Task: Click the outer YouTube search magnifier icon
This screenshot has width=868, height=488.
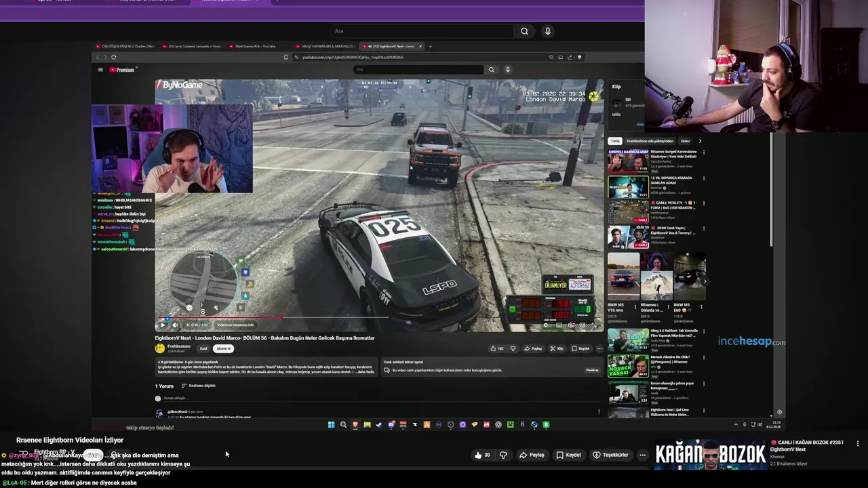Action: click(524, 31)
